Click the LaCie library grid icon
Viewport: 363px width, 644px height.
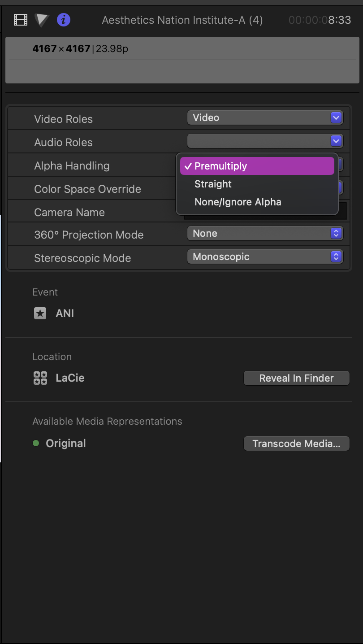pos(40,378)
